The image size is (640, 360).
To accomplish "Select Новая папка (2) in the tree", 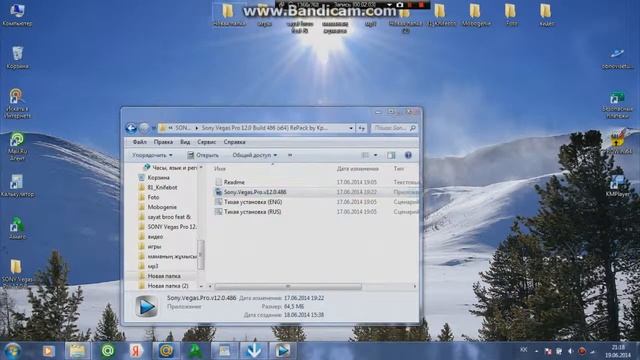I will pyautogui.click(x=167, y=286).
